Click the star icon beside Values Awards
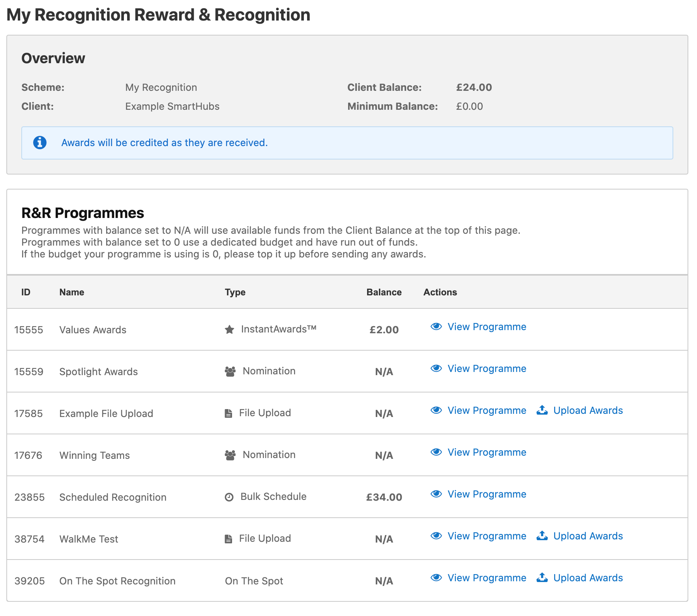Screen dimensions: 697x616 pyautogui.click(x=229, y=329)
